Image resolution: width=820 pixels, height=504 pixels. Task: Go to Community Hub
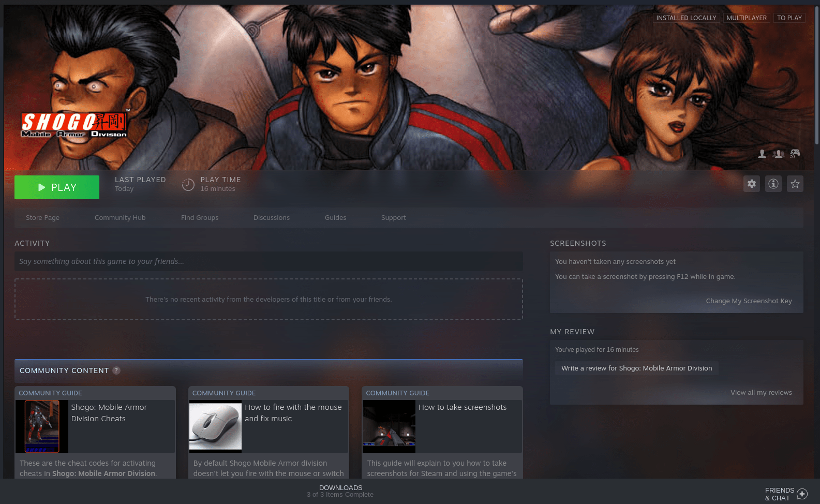pyautogui.click(x=120, y=218)
